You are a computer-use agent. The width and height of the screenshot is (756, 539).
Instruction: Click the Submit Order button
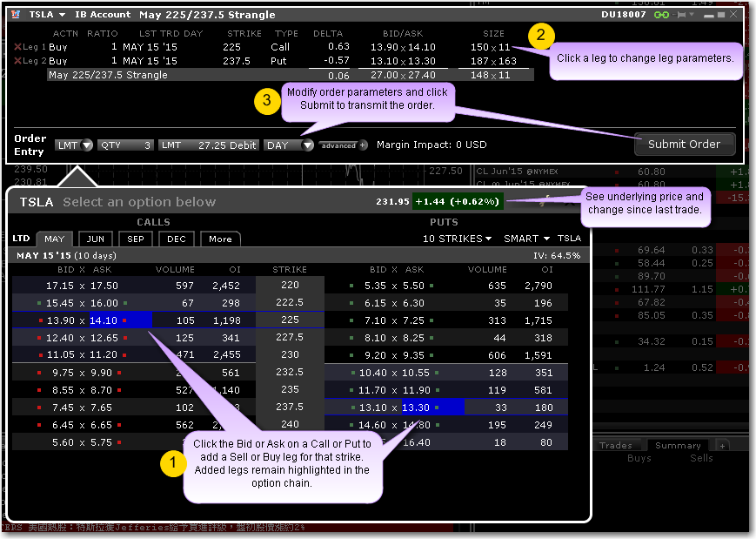[685, 145]
